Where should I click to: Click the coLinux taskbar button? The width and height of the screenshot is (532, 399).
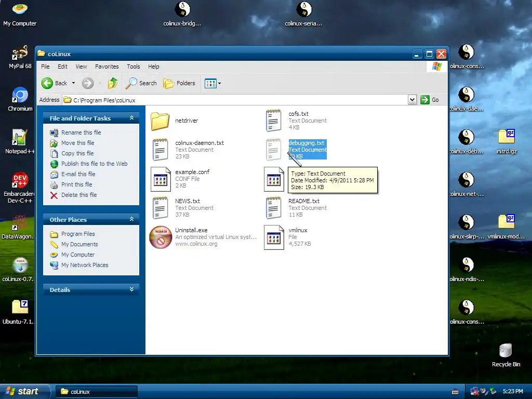coord(96,392)
